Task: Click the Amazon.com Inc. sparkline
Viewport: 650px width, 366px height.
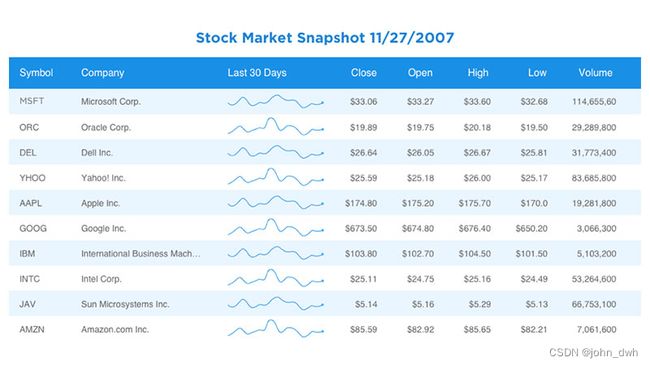Action: [276, 329]
